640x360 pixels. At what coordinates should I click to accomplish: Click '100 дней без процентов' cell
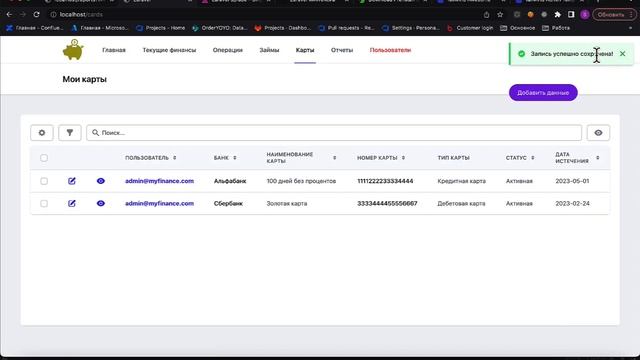coord(301,181)
